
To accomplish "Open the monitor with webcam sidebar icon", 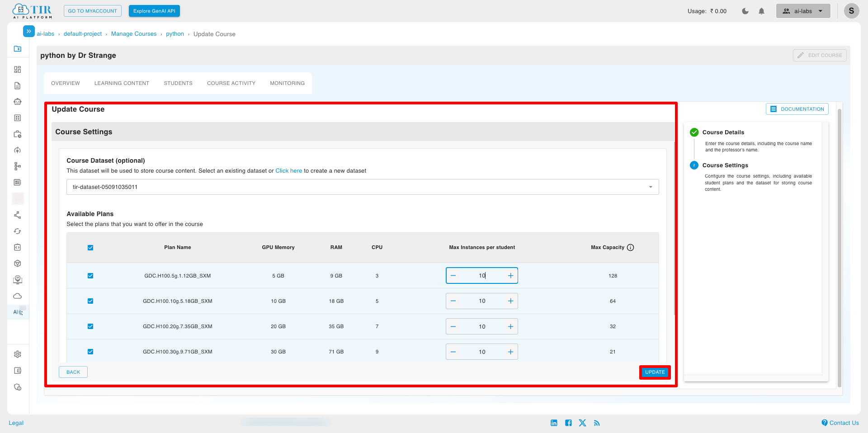I will click(x=18, y=280).
